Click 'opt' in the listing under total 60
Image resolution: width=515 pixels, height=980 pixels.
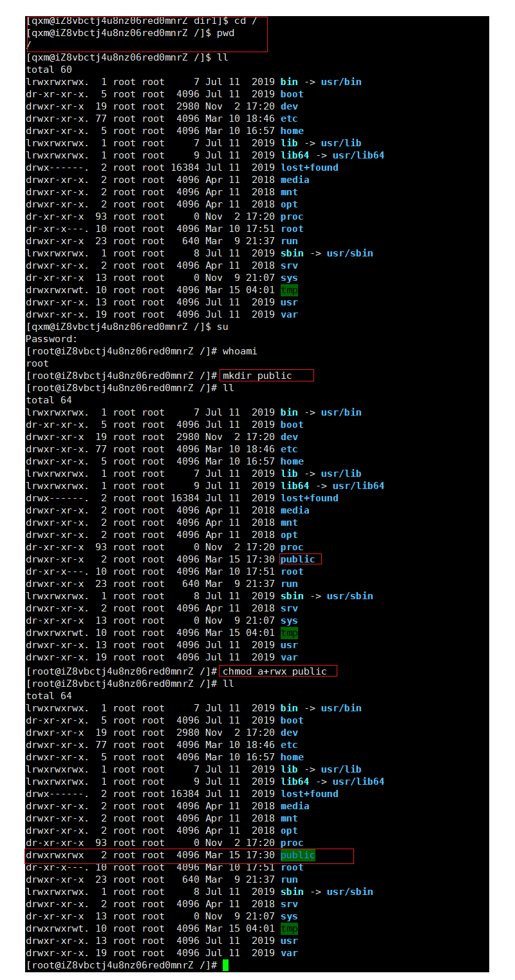click(289, 204)
